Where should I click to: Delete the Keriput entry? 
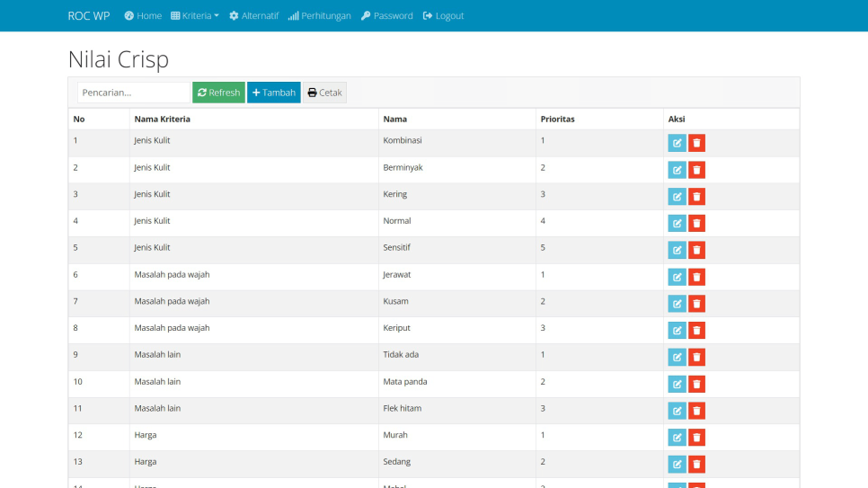(x=696, y=331)
